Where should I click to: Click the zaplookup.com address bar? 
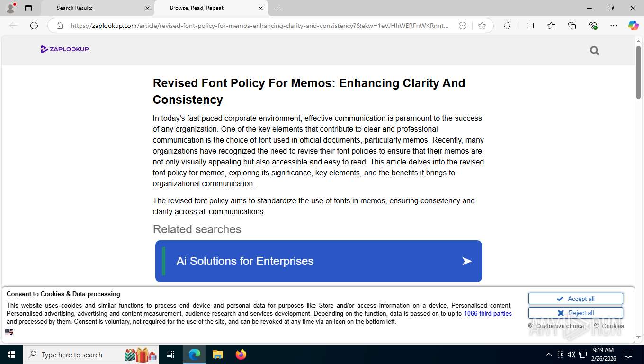point(259,26)
